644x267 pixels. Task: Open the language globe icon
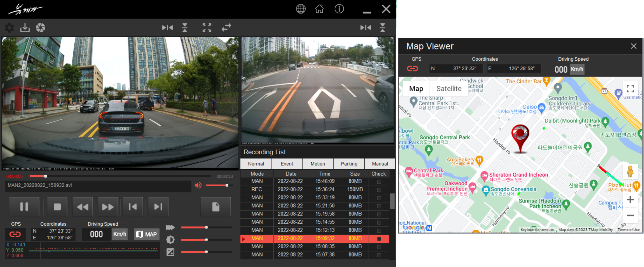click(x=301, y=9)
